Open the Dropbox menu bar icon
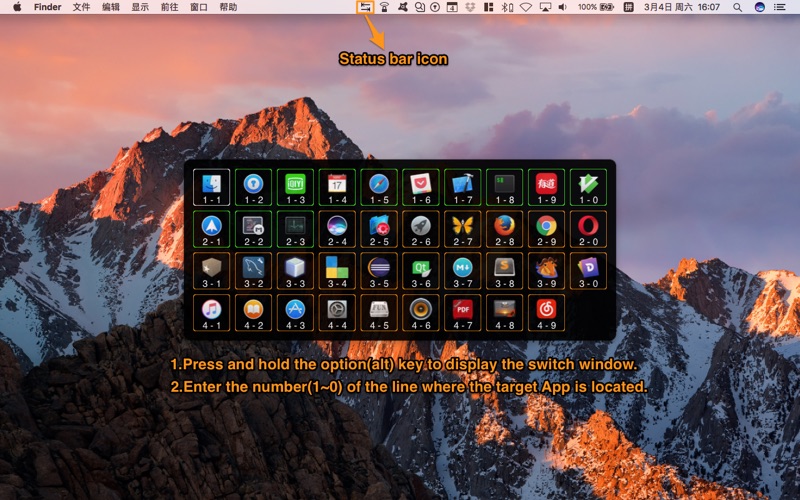This screenshot has width=800, height=500. [x=470, y=7]
